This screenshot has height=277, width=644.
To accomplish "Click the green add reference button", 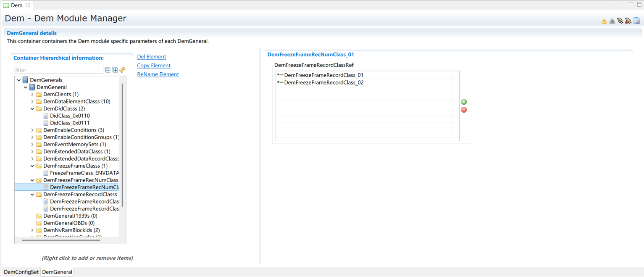I will coord(464,102).
